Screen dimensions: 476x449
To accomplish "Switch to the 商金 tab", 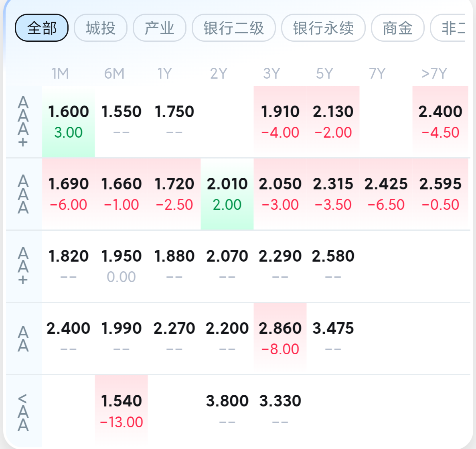I will (x=398, y=28).
